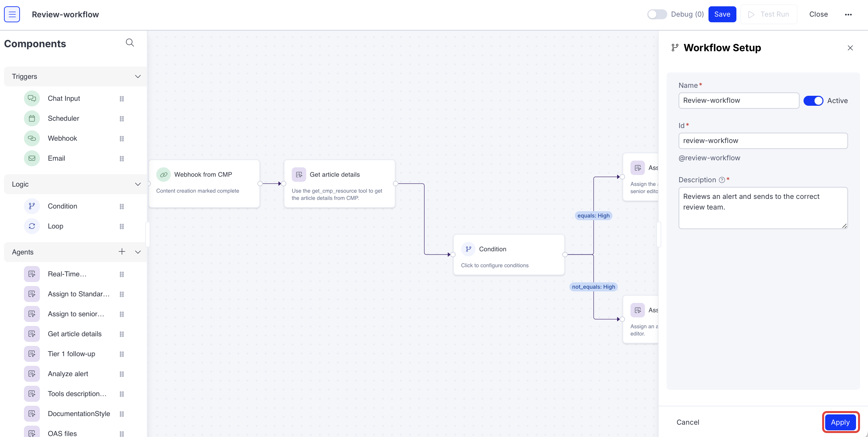Click the blue Save button
The width and height of the screenshot is (868, 437).
(722, 14)
